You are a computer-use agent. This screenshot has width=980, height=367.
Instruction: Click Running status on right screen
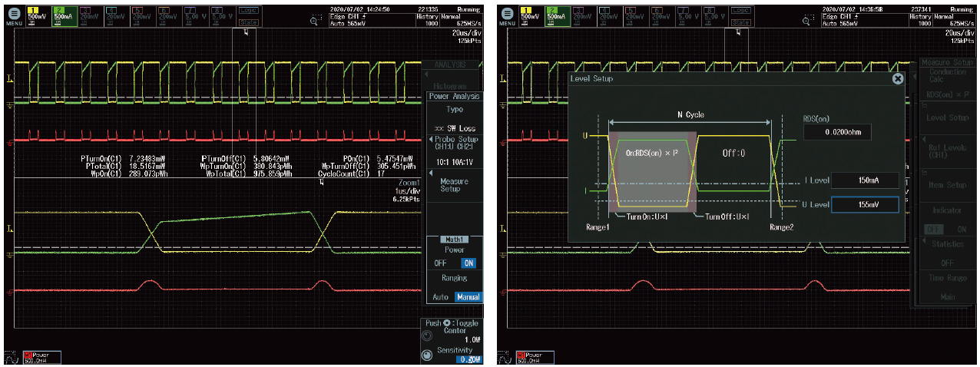962,8
